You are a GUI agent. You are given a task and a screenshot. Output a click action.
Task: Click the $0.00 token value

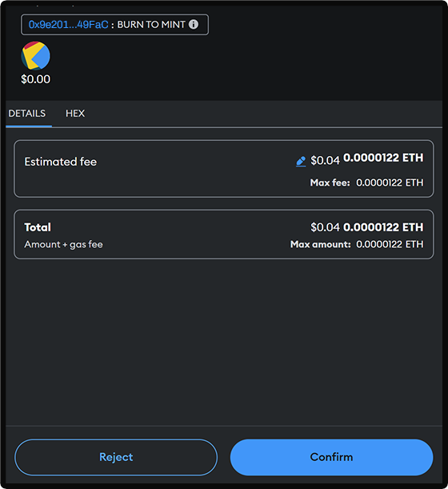click(x=35, y=79)
